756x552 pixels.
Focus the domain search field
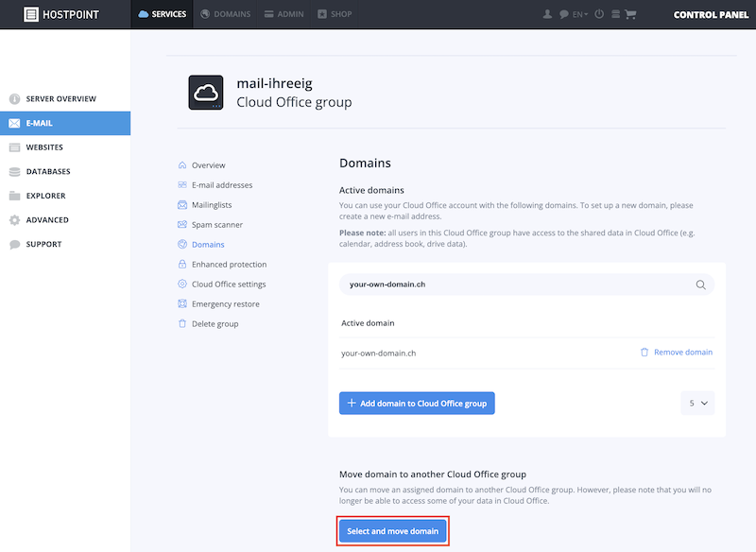526,285
